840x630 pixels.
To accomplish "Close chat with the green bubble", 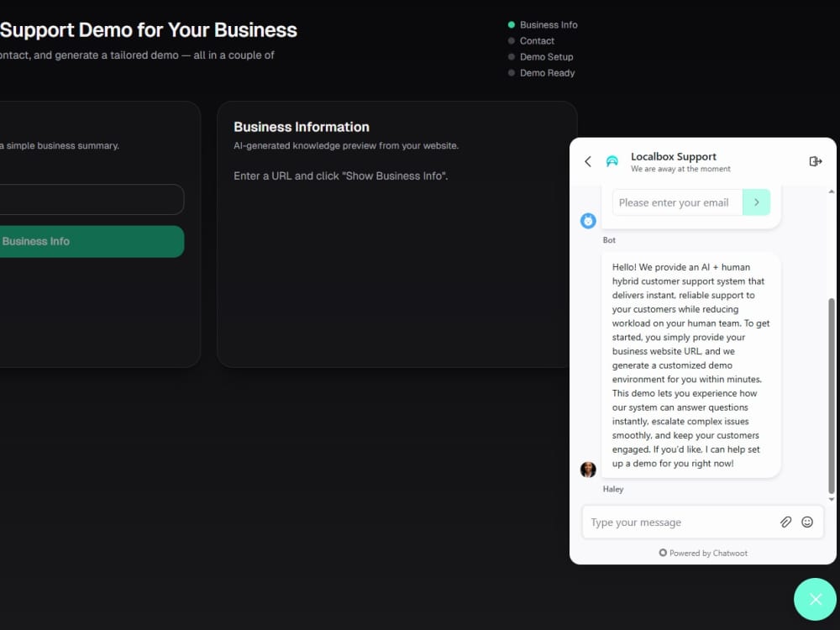I will tap(816, 599).
